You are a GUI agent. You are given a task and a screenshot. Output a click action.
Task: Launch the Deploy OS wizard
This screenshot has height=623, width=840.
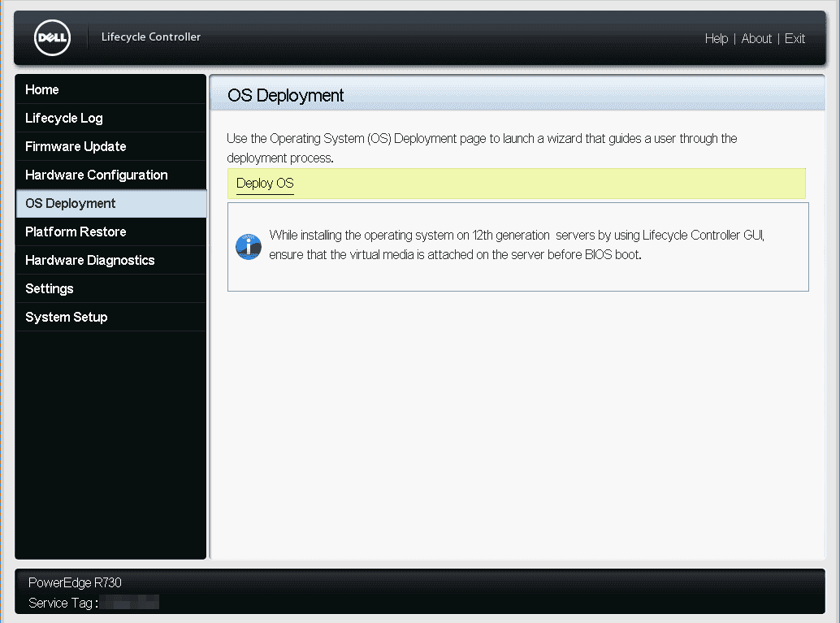264,183
